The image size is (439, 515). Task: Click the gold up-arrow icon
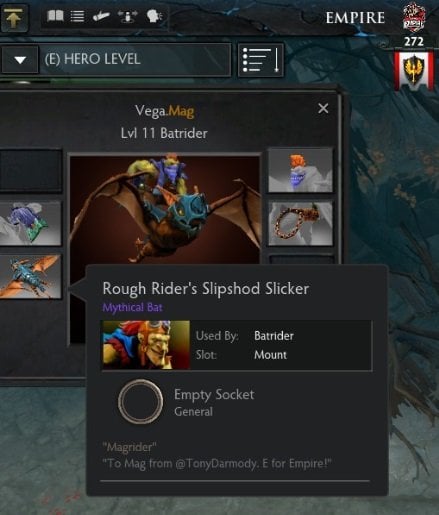click(13, 17)
